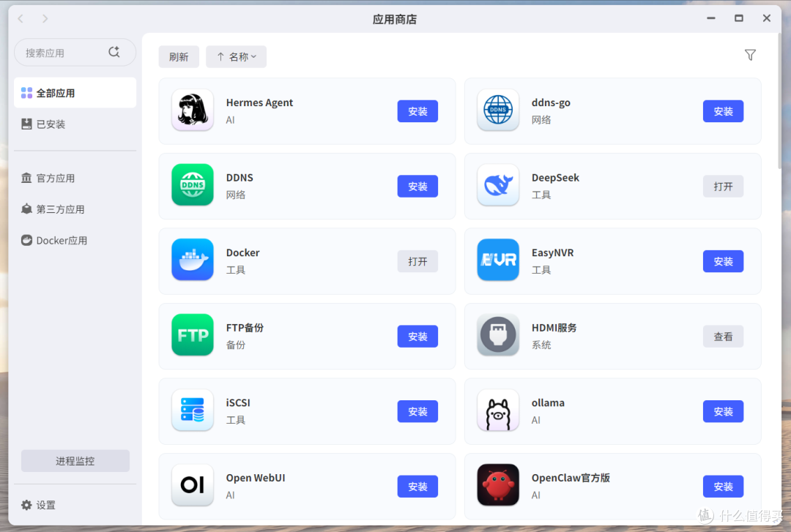Install iSCSI
Image resolution: width=791 pixels, height=532 pixels.
(x=417, y=411)
